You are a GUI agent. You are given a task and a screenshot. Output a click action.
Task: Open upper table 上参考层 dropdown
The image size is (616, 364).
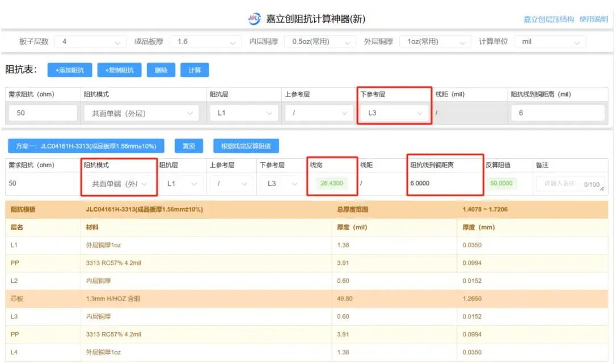[x=319, y=113]
